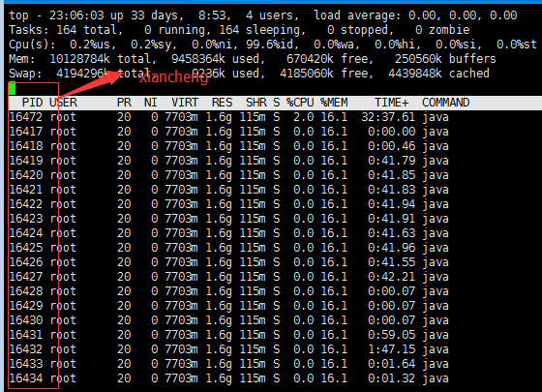The height and width of the screenshot is (392, 542).
Task: Click the %CPU column header
Action: tap(300, 103)
